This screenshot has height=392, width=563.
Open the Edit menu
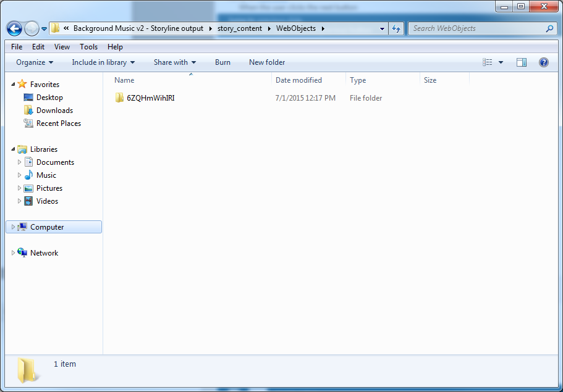click(x=38, y=47)
